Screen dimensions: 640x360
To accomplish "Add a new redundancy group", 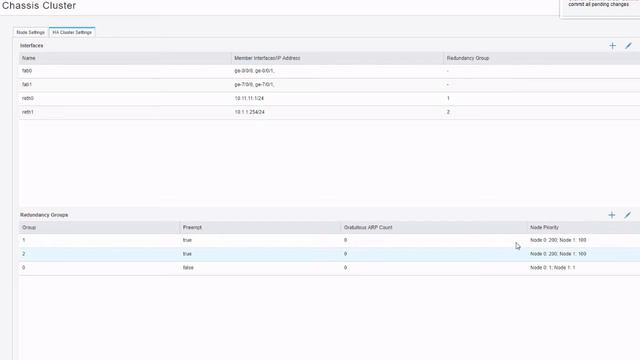I will pyautogui.click(x=611, y=215).
